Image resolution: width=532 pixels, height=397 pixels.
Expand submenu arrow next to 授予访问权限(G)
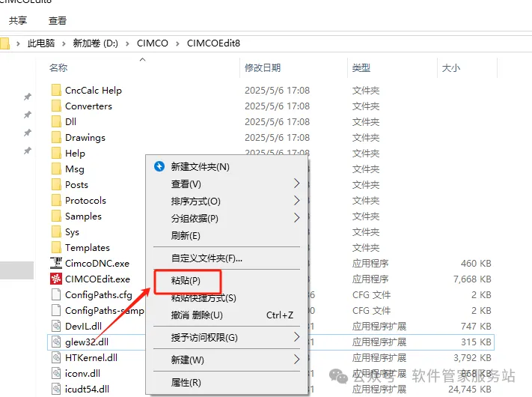click(x=296, y=337)
